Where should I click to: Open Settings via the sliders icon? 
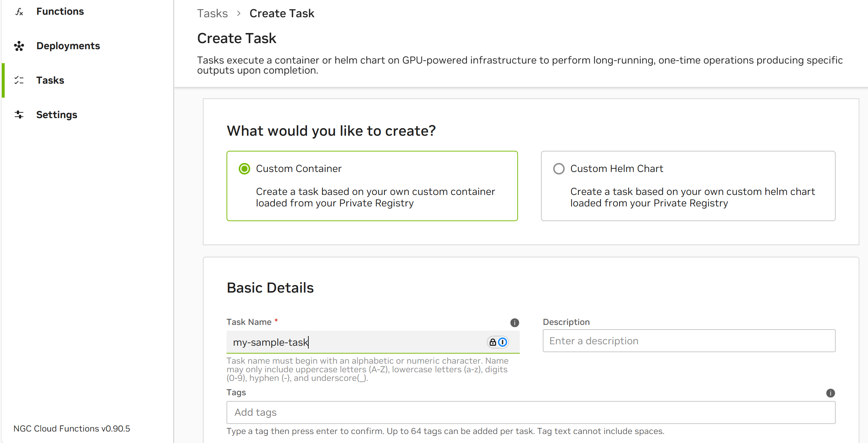tap(19, 115)
